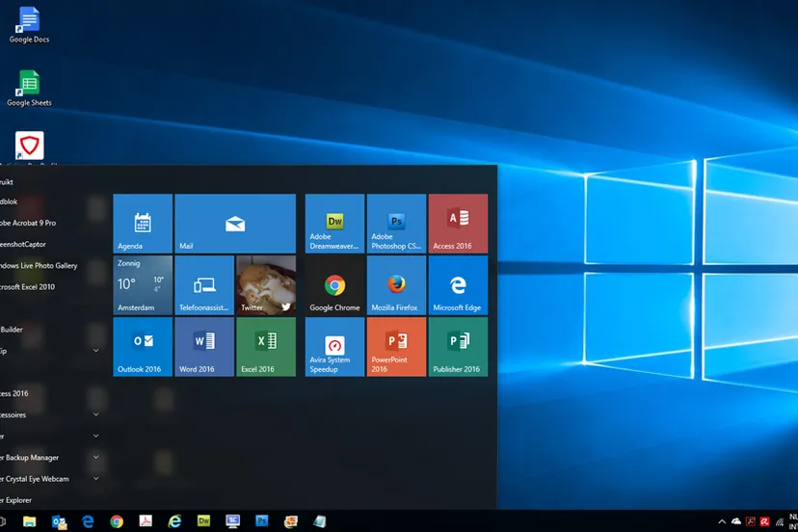Screen dimensions: 798x532
Task: Open Dreamweaver from the taskbar
Action: [x=203, y=521]
